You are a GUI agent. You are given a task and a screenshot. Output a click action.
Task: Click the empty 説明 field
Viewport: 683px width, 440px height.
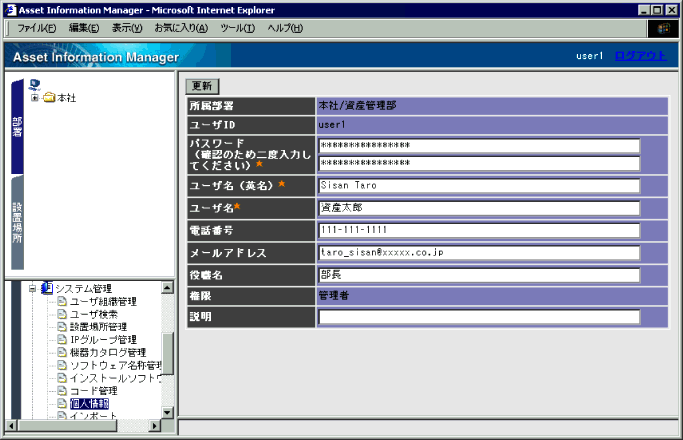(479, 317)
